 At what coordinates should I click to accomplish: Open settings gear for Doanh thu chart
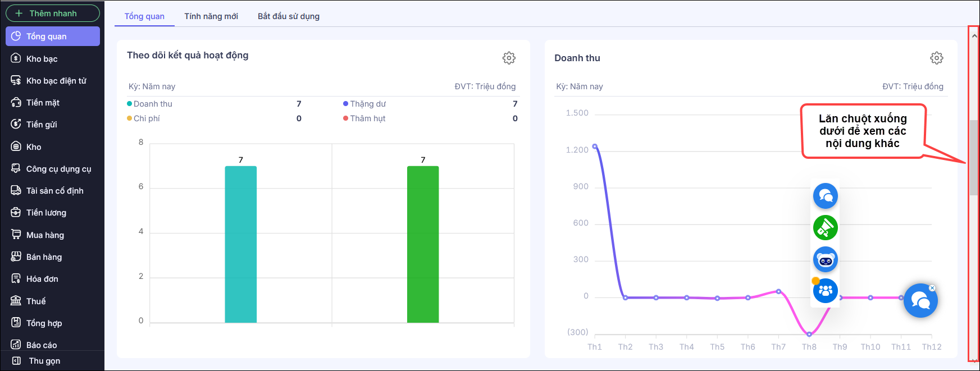(x=936, y=58)
